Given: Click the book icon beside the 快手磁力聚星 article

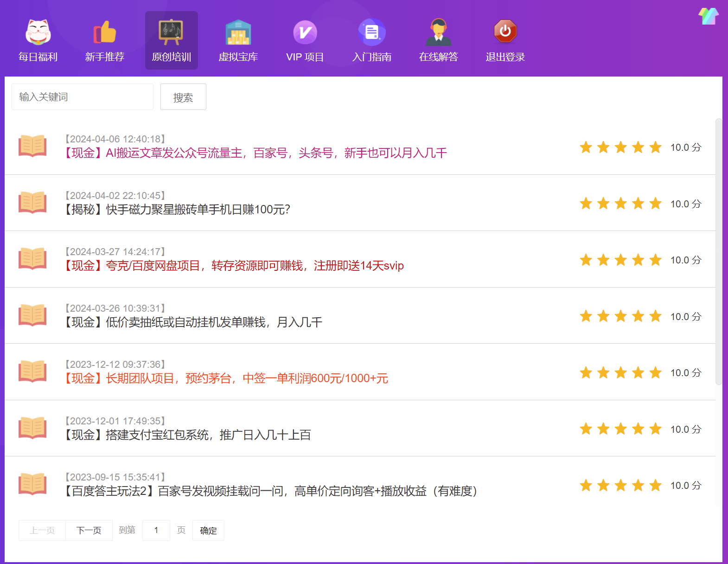Looking at the screenshot, I should point(32,203).
